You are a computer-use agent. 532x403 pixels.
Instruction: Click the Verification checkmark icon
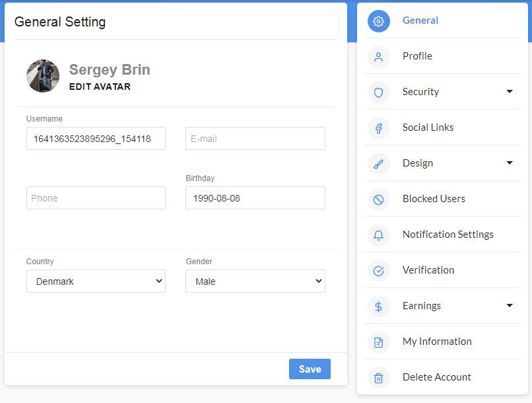[378, 271]
